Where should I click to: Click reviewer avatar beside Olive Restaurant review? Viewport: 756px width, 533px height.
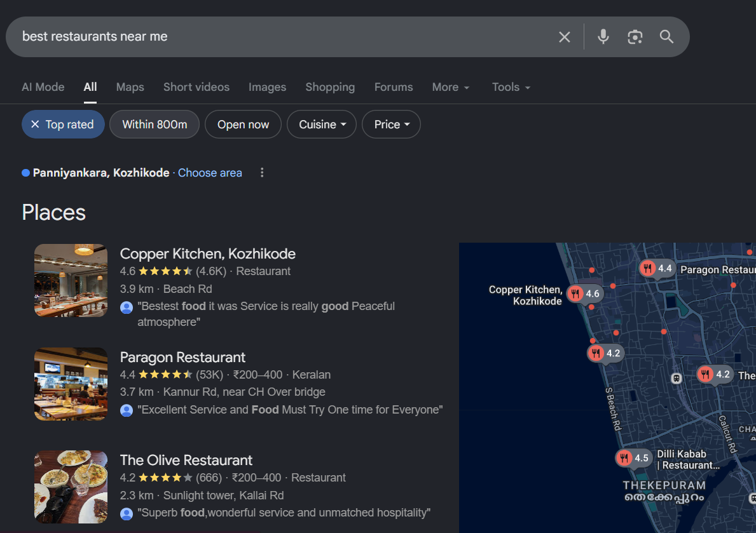click(127, 514)
